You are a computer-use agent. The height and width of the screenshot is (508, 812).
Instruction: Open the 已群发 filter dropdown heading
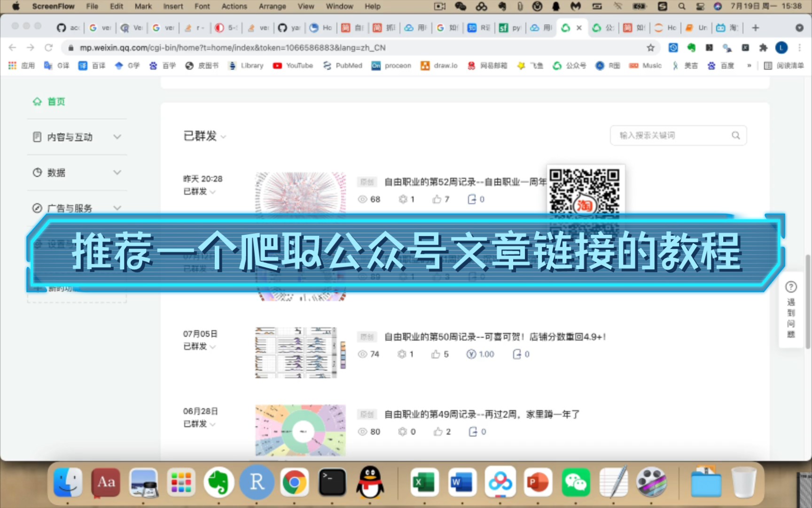205,136
